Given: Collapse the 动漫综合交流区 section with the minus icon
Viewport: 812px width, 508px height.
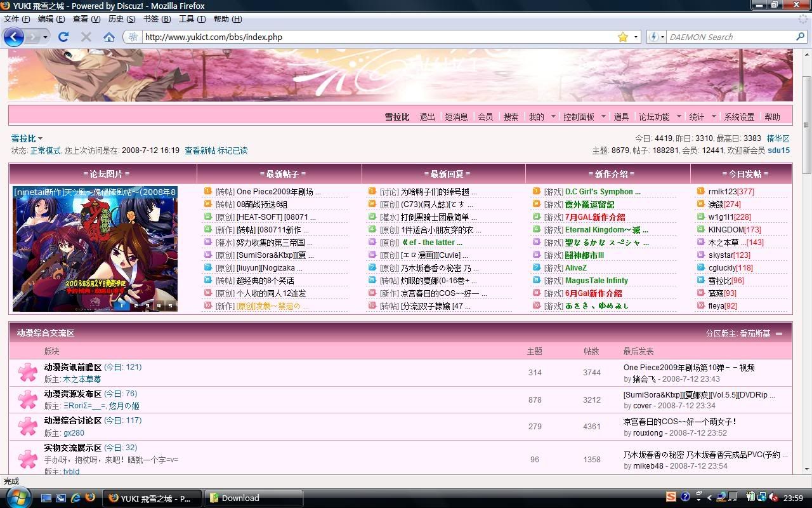Looking at the screenshot, I should pos(779,333).
